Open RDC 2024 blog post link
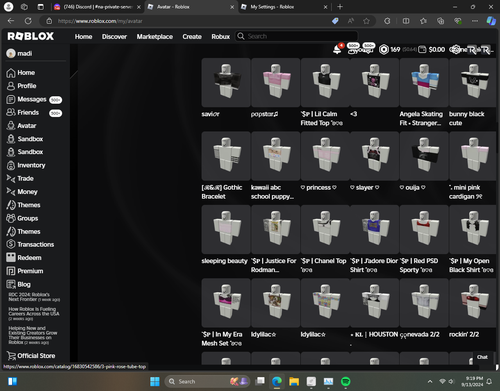The width and height of the screenshot is (500, 391). (x=34, y=297)
